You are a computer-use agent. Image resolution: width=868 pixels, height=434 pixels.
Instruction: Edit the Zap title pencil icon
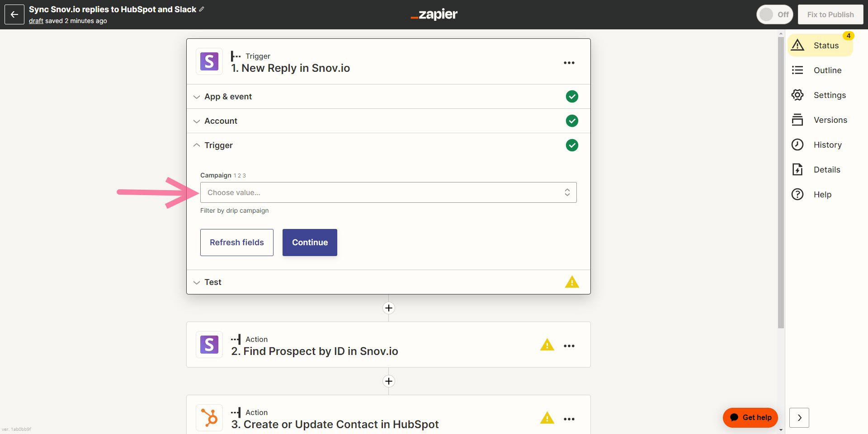pyautogui.click(x=202, y=9)
